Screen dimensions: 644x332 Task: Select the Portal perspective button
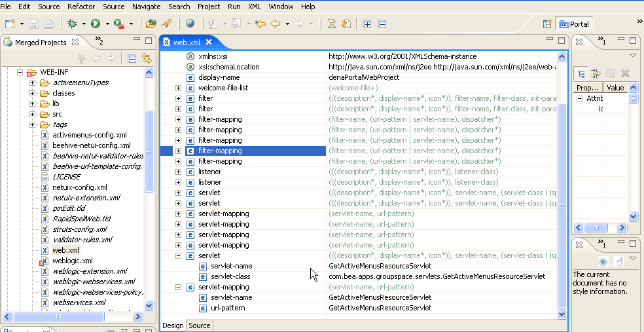(x=574, y=24)
